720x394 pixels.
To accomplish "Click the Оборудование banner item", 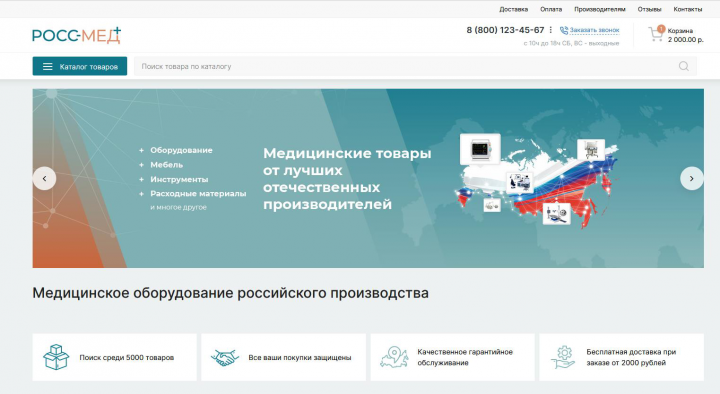I will 181,150.
